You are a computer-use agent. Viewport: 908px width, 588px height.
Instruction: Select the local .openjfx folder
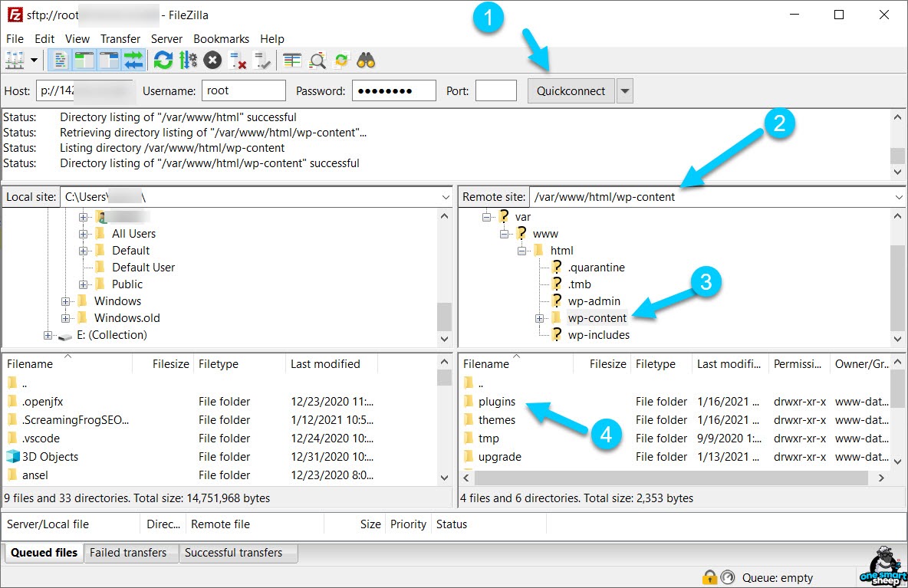[x=42, y=402]
